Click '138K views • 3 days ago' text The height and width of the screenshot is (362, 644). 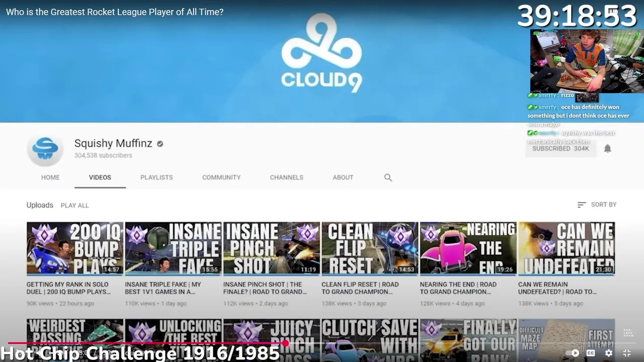pyautogui.click(x=354, y=303)
